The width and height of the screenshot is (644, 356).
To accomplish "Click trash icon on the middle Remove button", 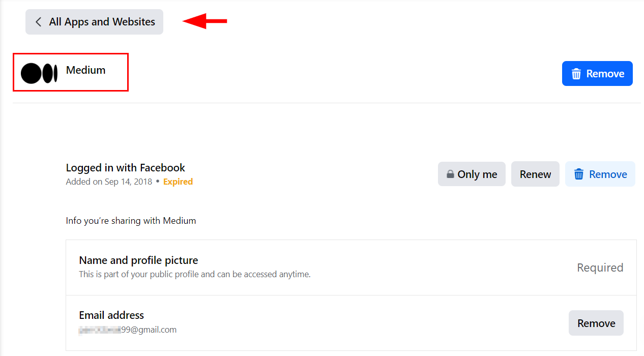I will (579, 174).
